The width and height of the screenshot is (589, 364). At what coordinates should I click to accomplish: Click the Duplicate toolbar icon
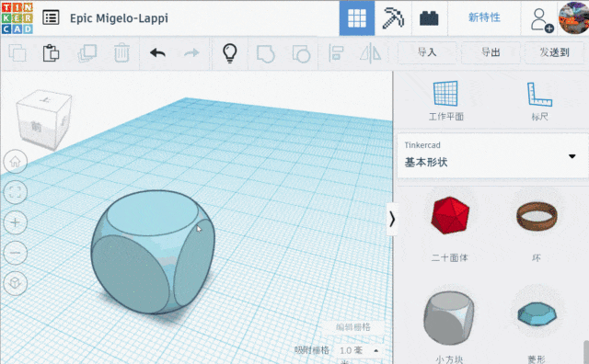pyautogui.click(x=87, y=53)
